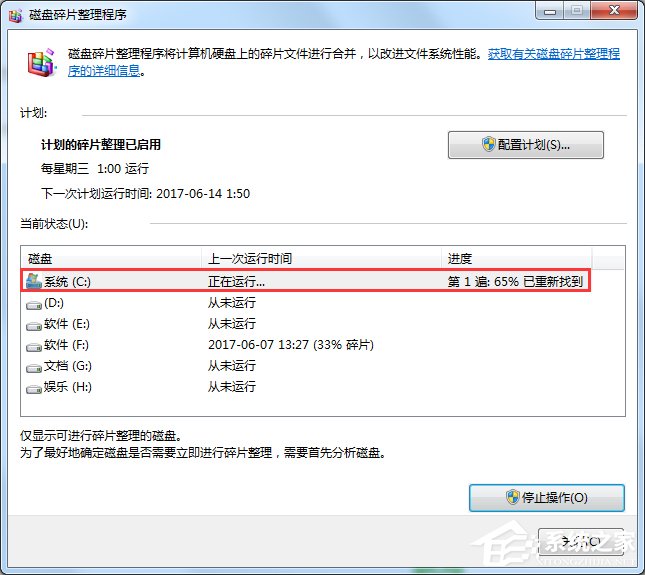The image size is (645, 575).
Task: Select the 系统 (C:) drive icon
Action: coord(34,281)
